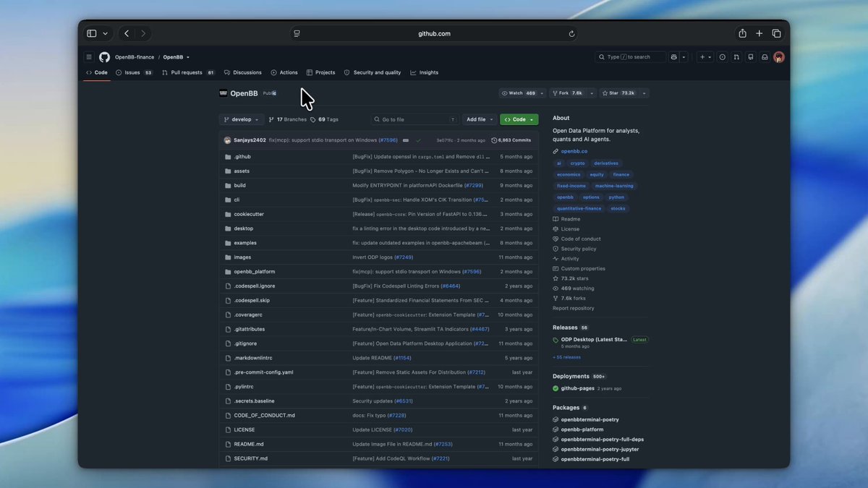This screenshot has width=868, height=488.
Task: Open the hamburger navigation menu
Action: pyautogui.click(x=89, y=57)
